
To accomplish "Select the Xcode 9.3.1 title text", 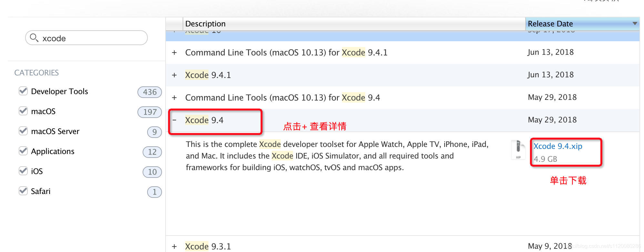I will click(x=208, y=247).
